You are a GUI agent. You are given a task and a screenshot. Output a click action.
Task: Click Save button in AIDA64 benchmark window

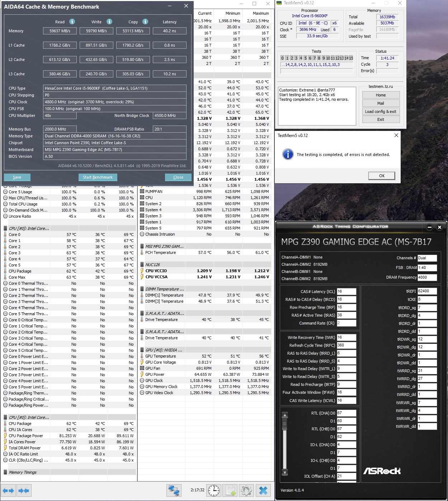(x=17, y=177)
